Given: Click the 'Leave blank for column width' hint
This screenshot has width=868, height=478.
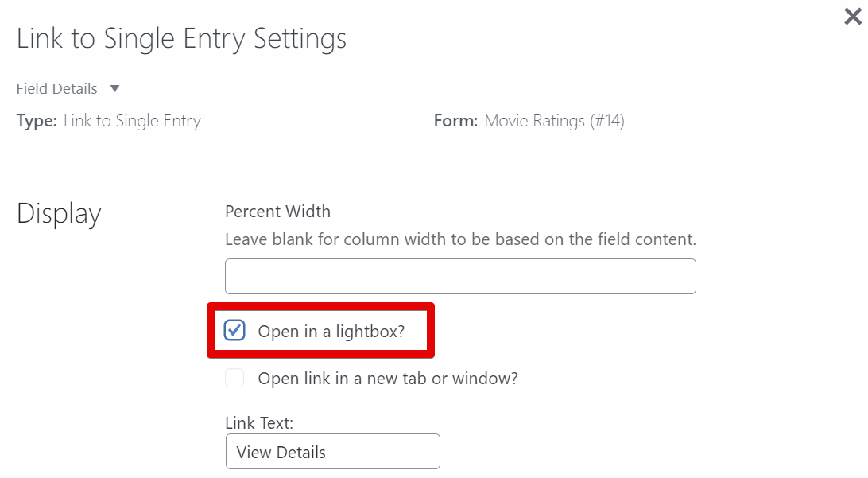Looking at the screenshot, I should (460, 239).
